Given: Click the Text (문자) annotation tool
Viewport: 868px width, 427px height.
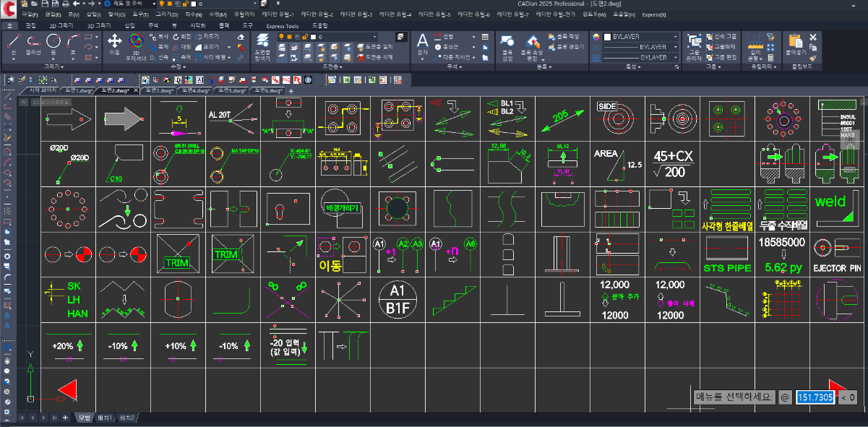Looking at the screenshot, I should tap(423, 42).
